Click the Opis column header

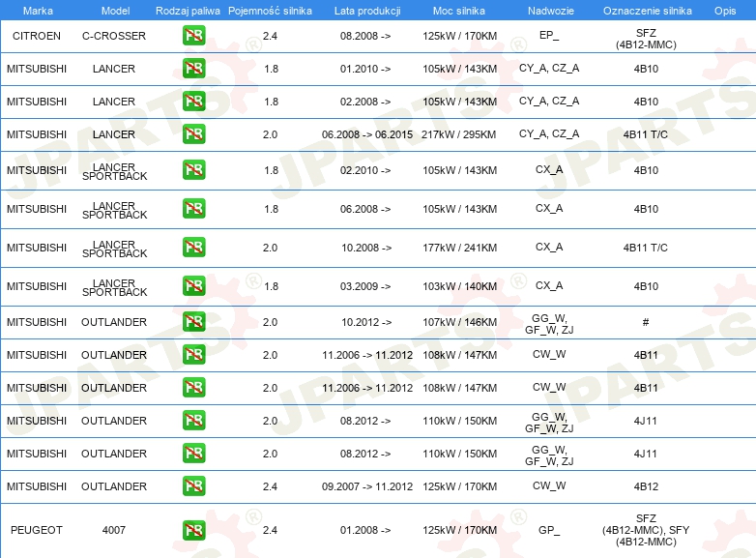pyautogui.click(x=725, y=11)
